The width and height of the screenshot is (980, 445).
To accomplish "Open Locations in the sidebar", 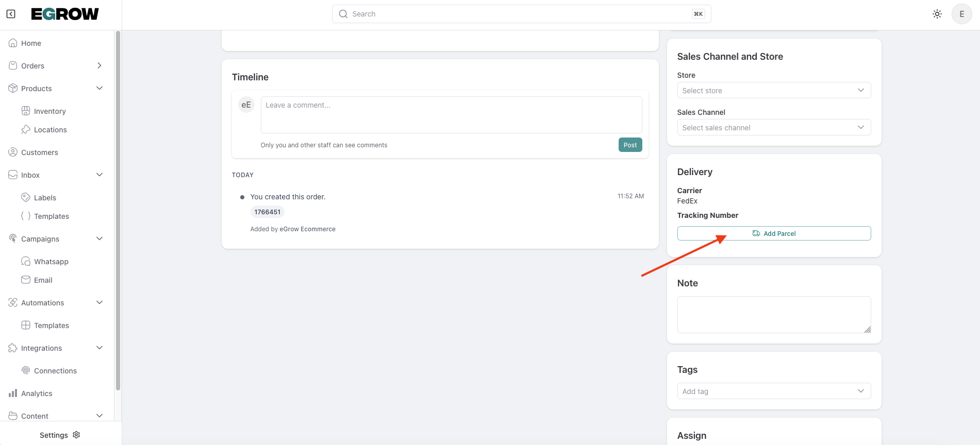I will pos(50,130).
